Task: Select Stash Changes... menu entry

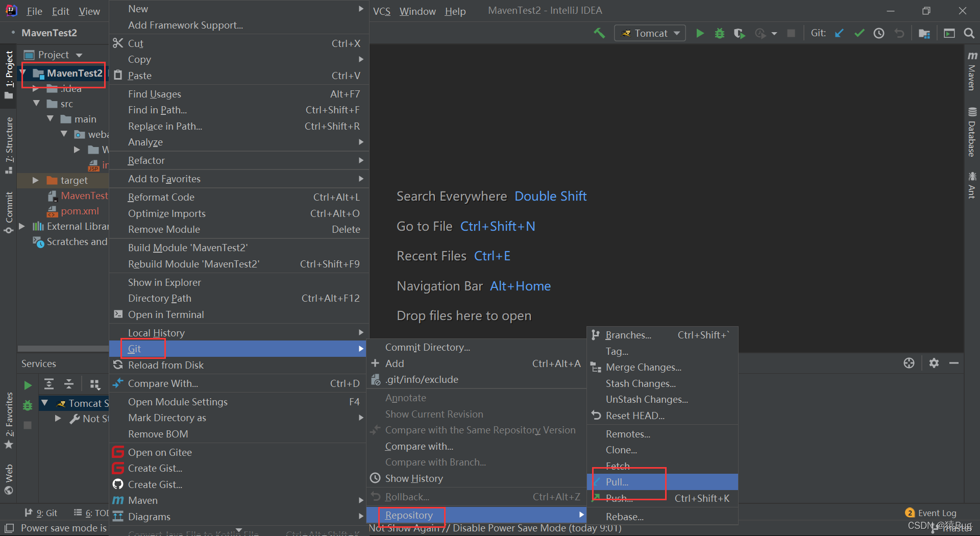Action: pyautogui.click(x=663, y=383)
